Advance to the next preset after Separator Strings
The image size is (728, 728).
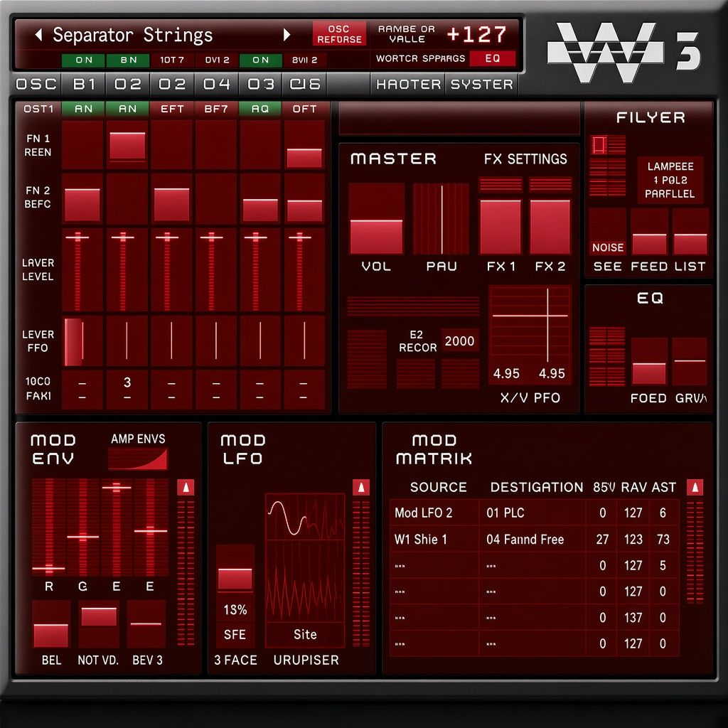pyautogui.click(x=287, y=34)
